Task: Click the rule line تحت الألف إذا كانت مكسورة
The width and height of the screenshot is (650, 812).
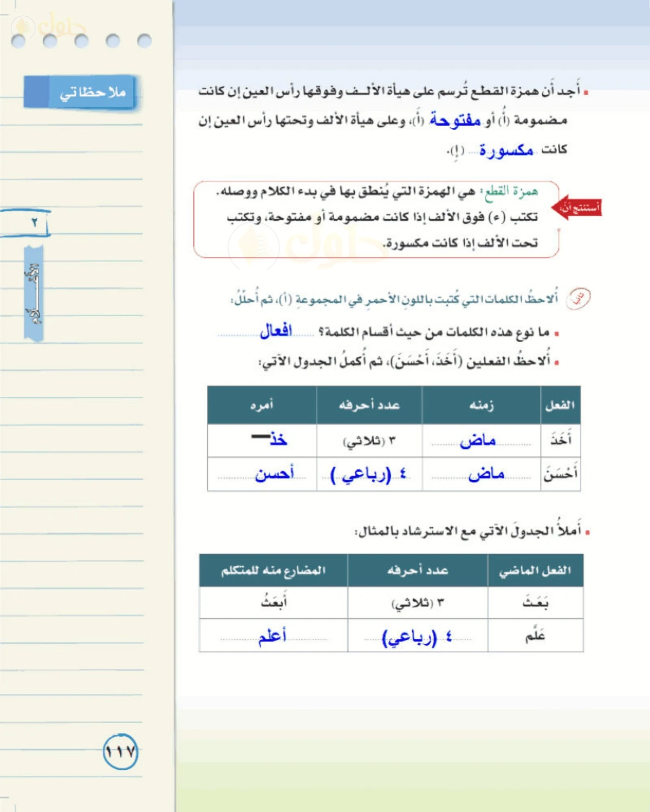Action: coord(460,243)
